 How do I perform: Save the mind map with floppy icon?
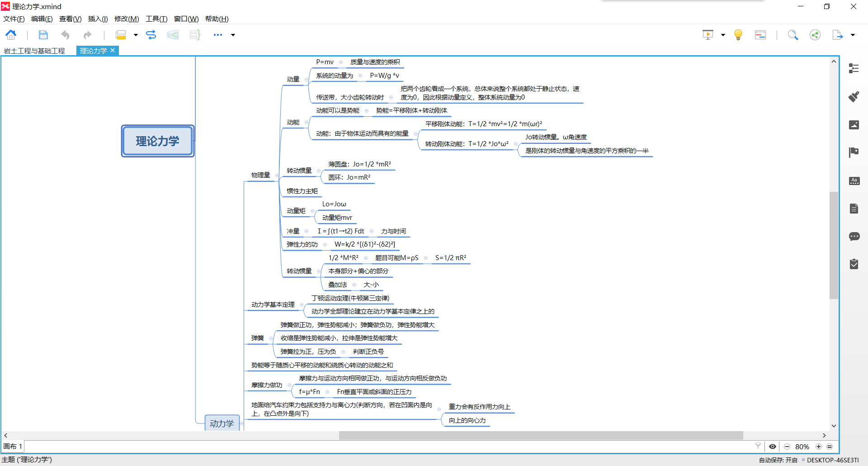43,35
